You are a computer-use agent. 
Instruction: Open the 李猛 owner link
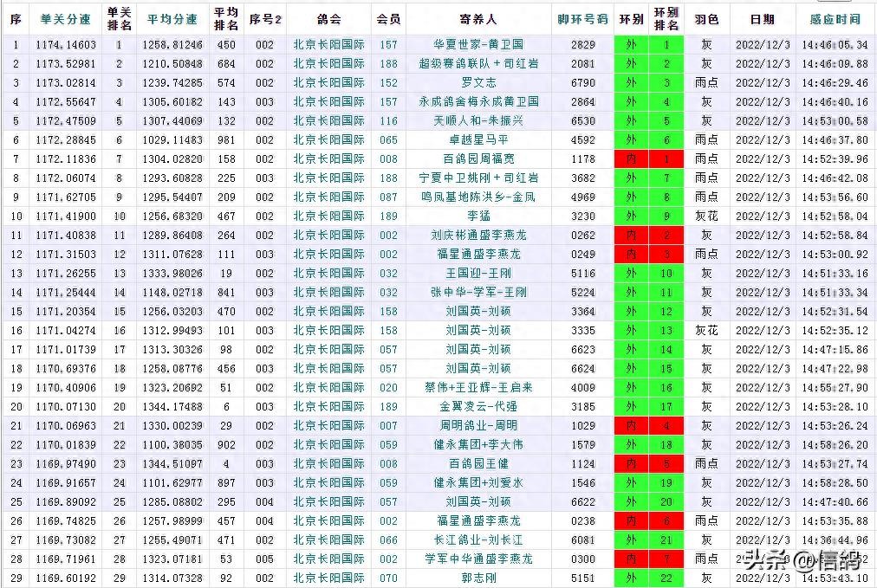pyautogui.click(x=478, y=216)
